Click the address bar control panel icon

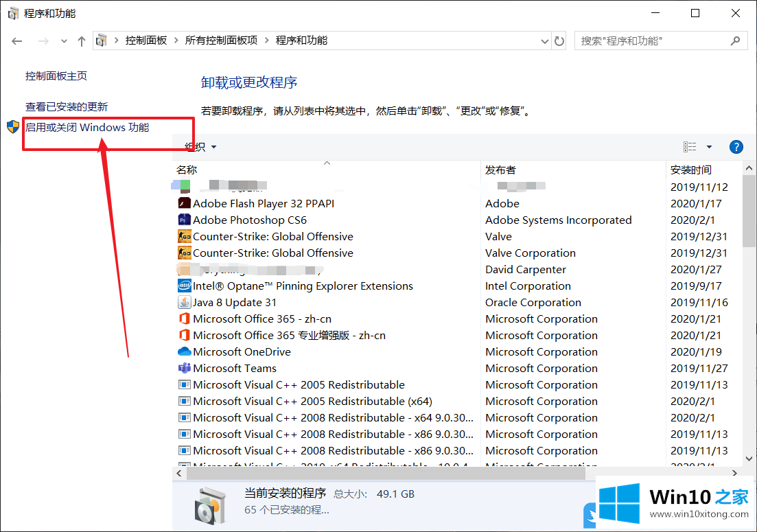[x=102, y=41]
